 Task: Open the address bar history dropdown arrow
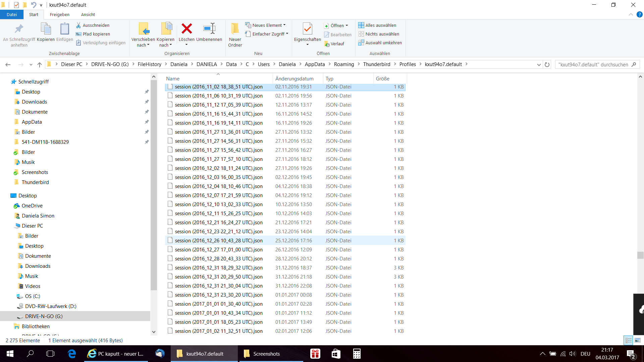pos(539,64)
